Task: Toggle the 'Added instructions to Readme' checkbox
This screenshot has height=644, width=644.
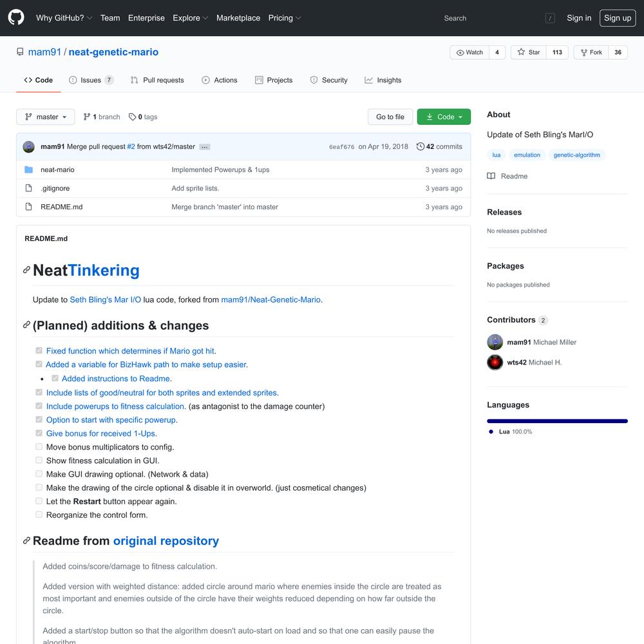Action: click(55, 378)
